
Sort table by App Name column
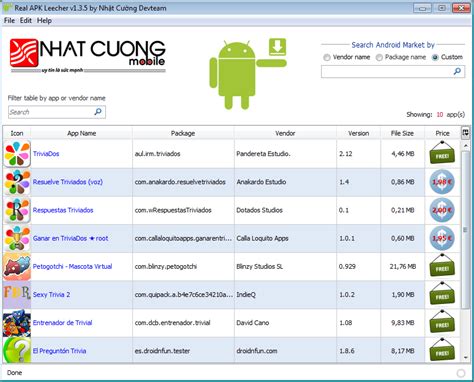pos(82,133)
